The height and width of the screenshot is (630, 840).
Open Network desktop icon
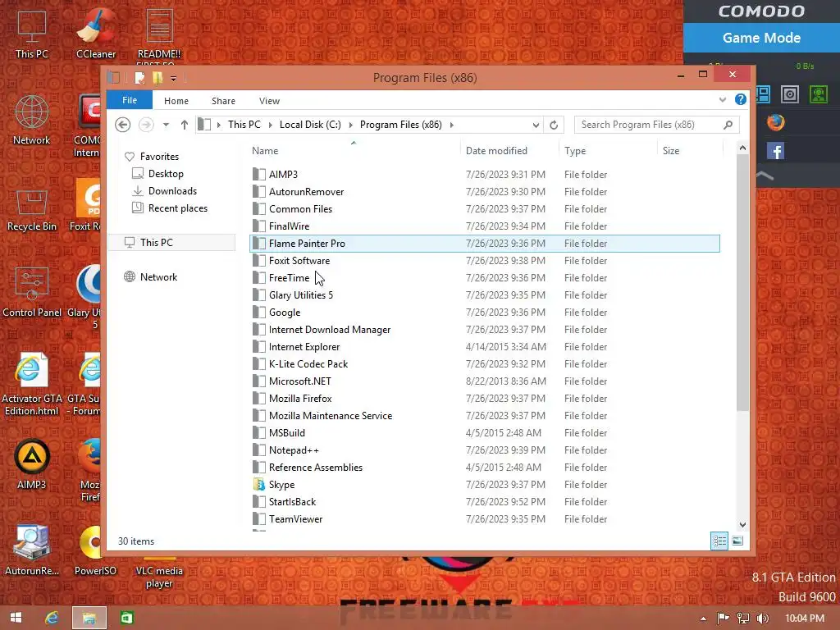(x=32, y=120)
